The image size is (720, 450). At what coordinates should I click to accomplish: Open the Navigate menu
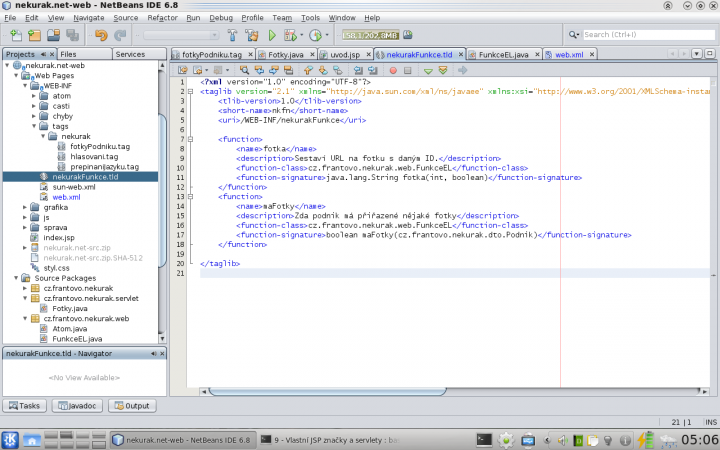[x=89, y=18]
